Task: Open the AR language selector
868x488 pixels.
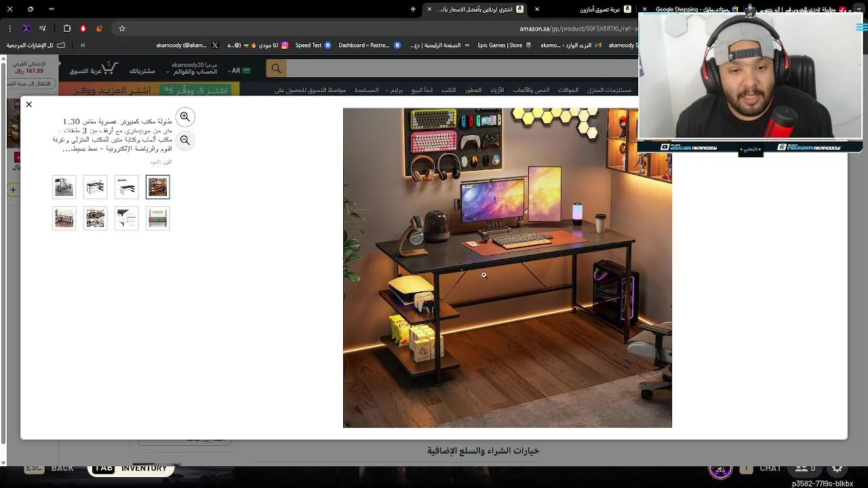Action: click(240, 70)
